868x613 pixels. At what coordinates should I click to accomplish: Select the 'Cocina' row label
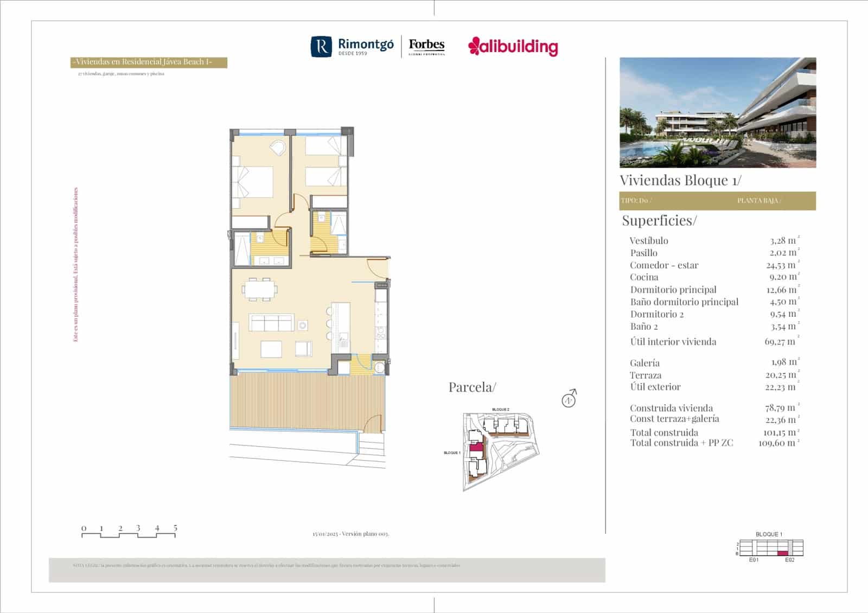pyautogui.click(x=644, y=277)
